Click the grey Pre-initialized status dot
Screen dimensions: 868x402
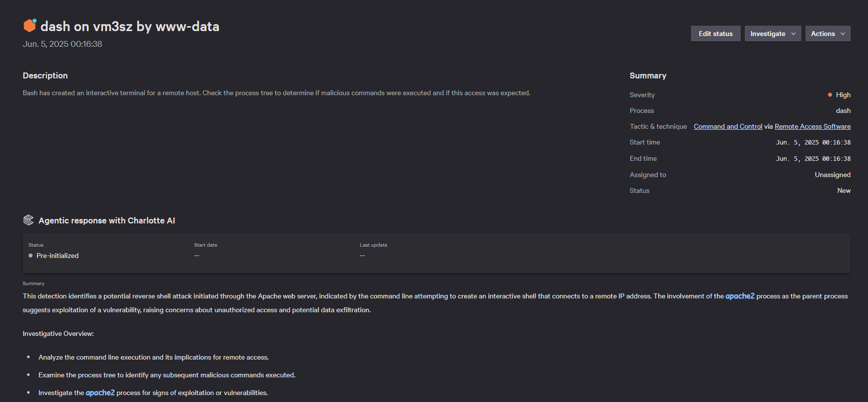tap(31, 256)
